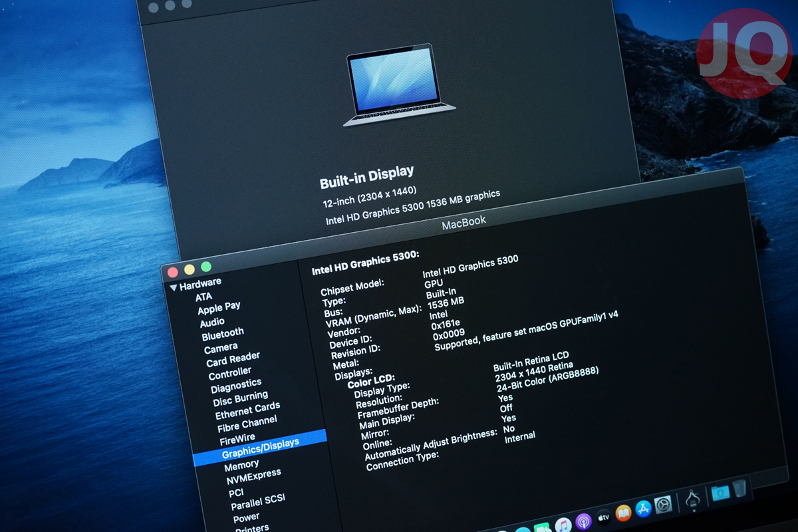Select Fibre Channel in the sidebar
Image resolution: width=798 pixels, height=532 pixels.
[x=247, y=424]
